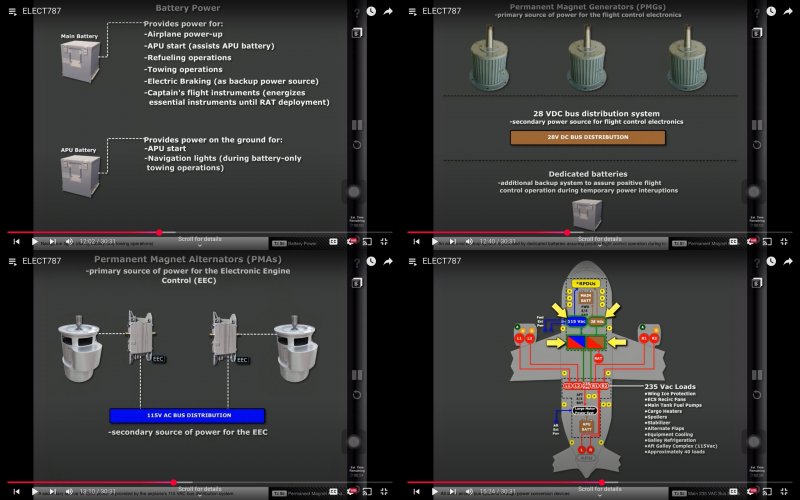This screenshot has width=800, height=500.
Task: Play the top-left Battery Power video
Action: (35, 242)
